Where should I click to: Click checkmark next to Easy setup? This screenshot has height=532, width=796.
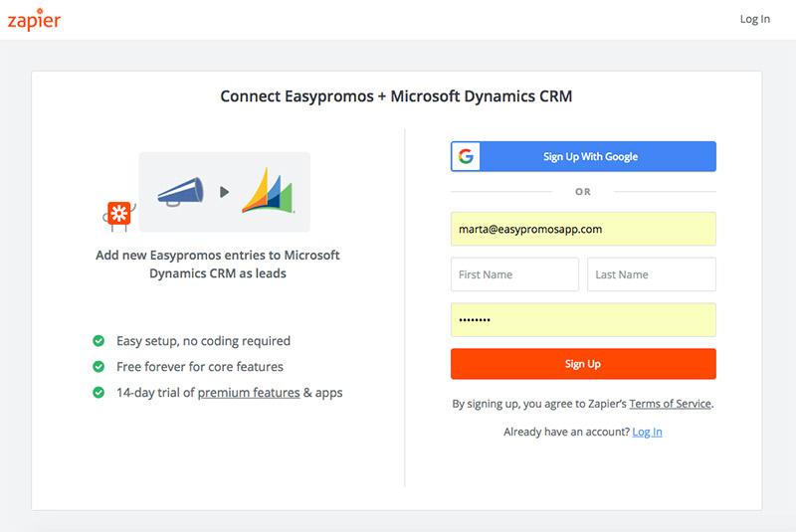coord(99,341)
